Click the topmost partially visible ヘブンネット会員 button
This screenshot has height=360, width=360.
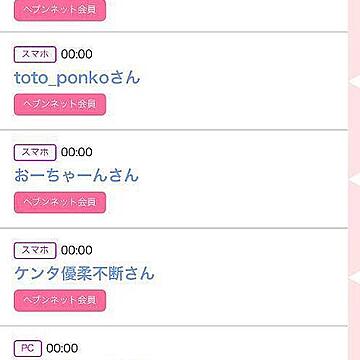point(60,10)
